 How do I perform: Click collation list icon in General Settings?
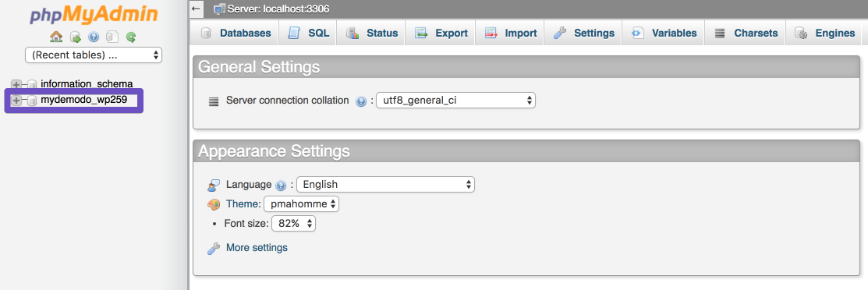click(x=214, y=101)
